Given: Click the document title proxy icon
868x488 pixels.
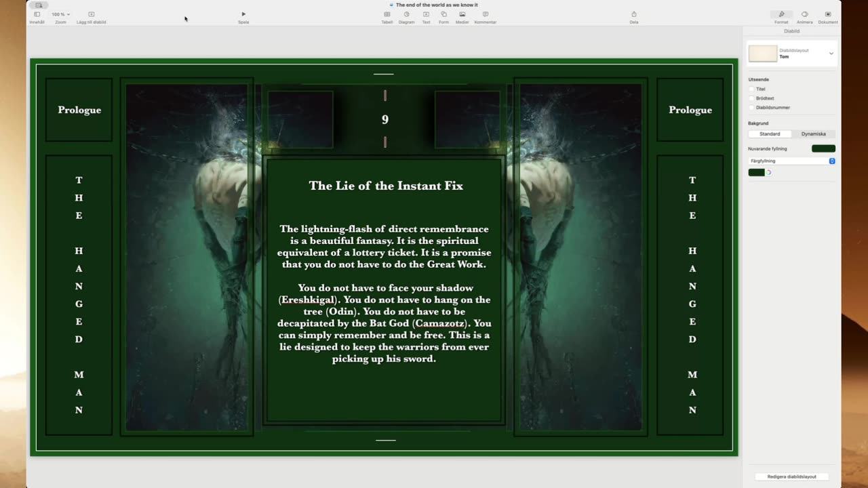Looking at the screenshot, I should (x=392, y=5).
